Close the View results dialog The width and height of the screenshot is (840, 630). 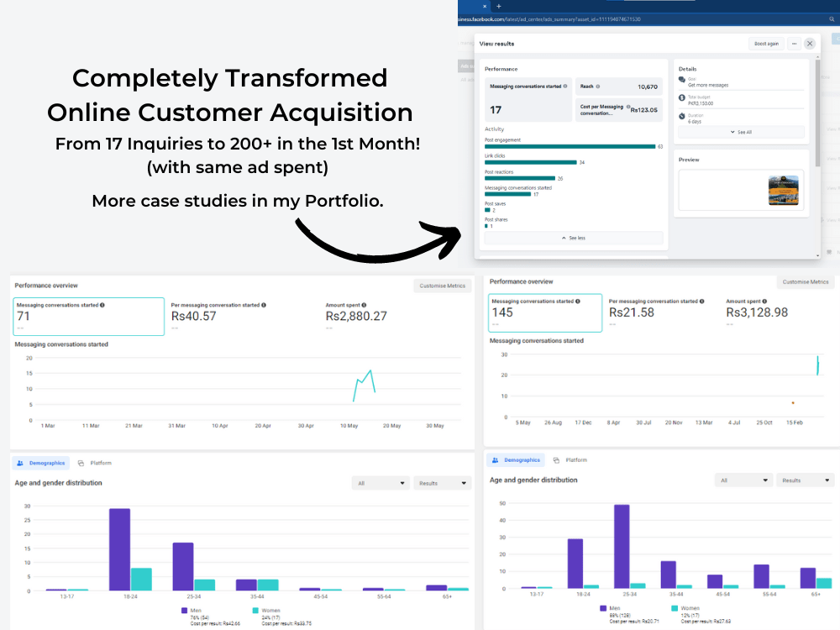[810, 44]
